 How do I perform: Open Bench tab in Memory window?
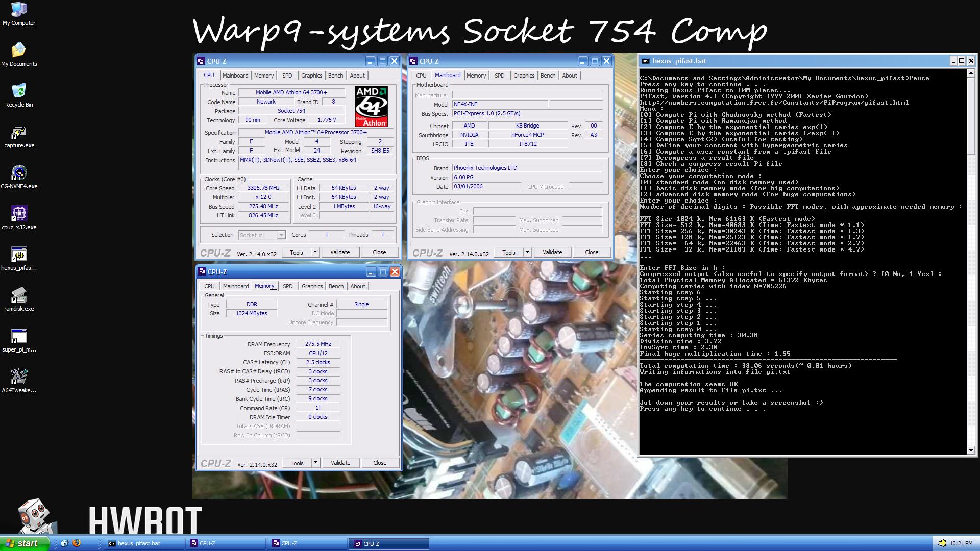[336, 286]
